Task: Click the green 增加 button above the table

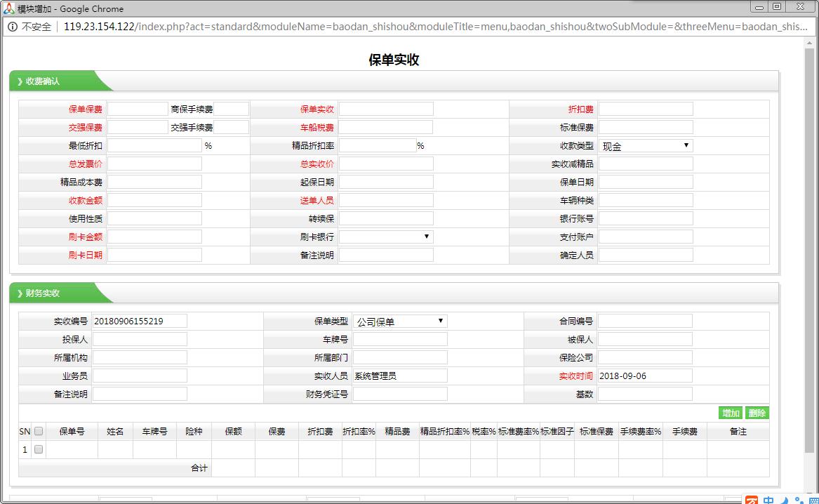Action: point(731,414)
